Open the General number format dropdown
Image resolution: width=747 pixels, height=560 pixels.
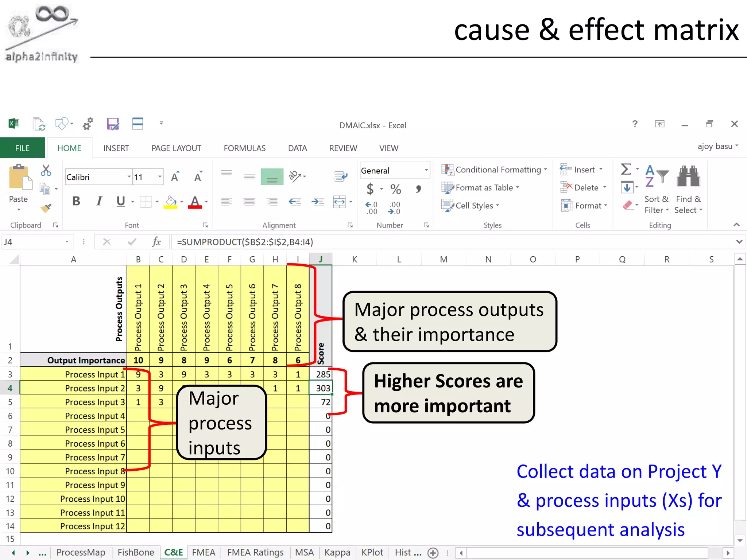(426, 170)
